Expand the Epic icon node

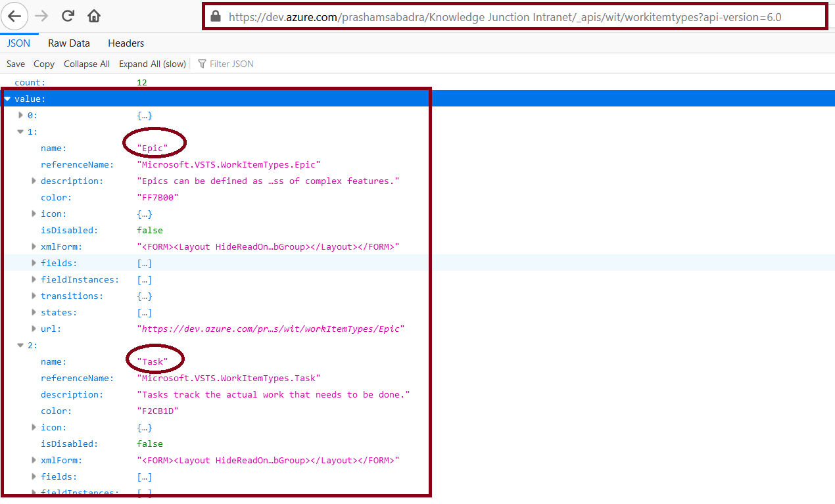[x=34, y=214]
